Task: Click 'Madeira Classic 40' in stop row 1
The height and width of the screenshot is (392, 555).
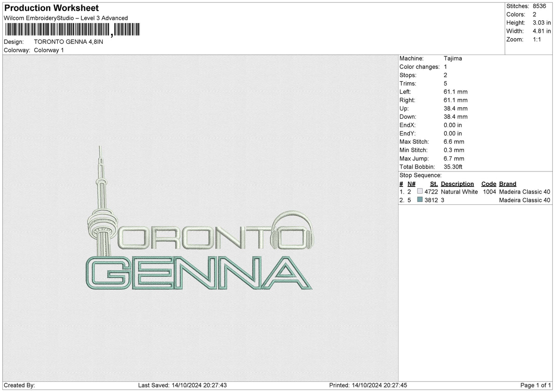Action: pyautogui.click(x=525, y=192)
